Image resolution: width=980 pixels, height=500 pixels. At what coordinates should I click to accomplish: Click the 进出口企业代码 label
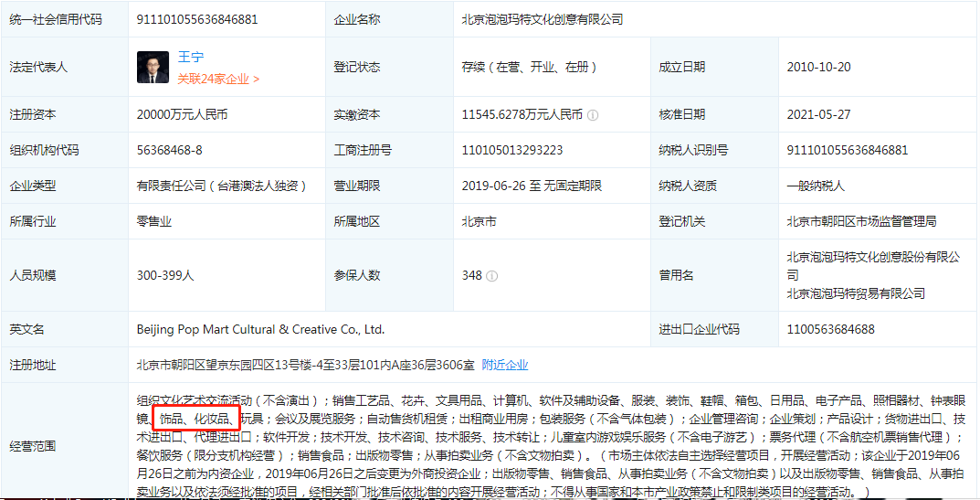tap(698, 329)
